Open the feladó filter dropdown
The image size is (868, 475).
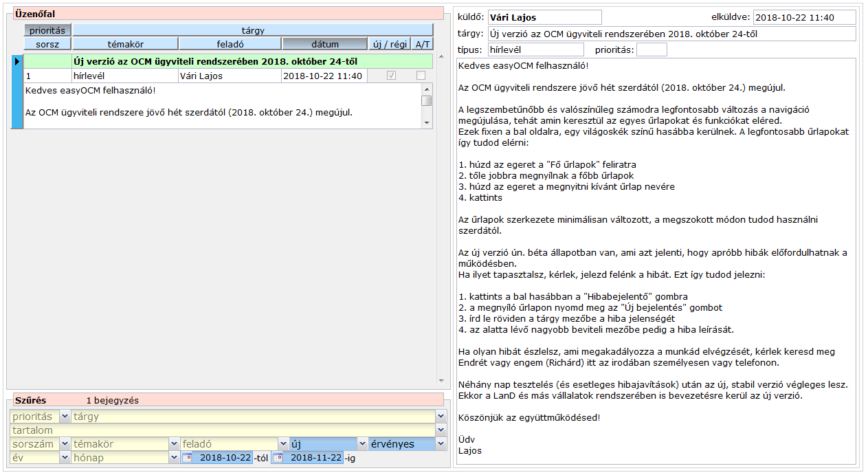tap(283, 444)
